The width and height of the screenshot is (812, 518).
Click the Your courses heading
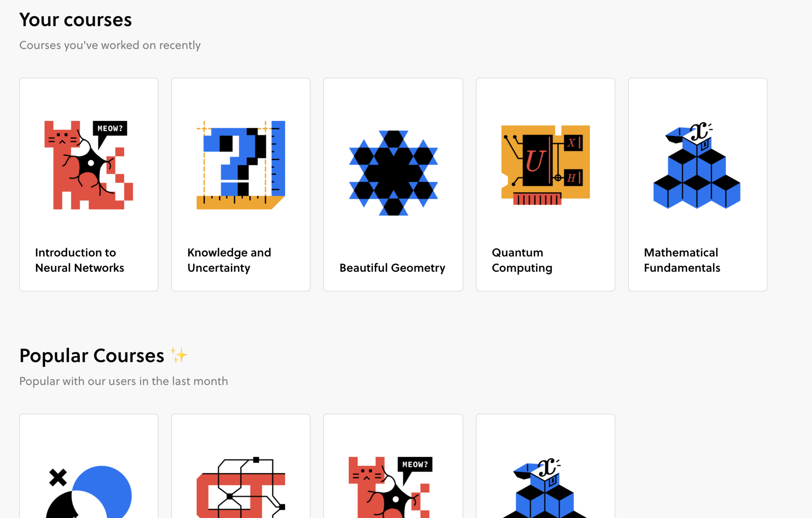[76, 20]
